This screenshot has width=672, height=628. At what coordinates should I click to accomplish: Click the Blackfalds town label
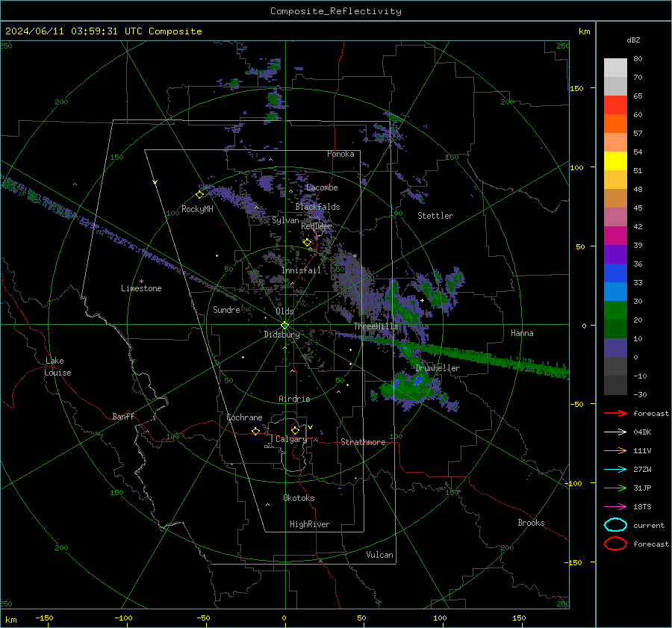[x=317, y=207]
